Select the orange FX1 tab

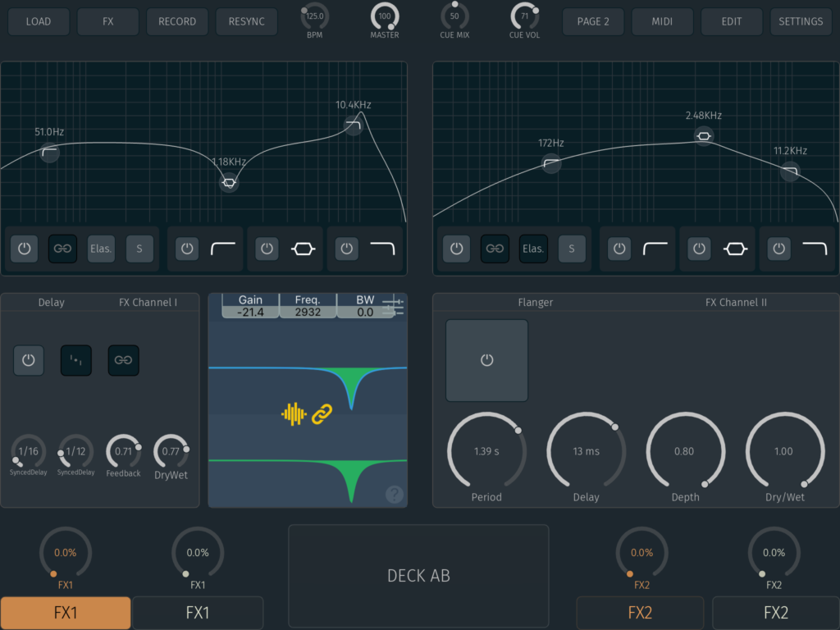[x=66, y=613]
